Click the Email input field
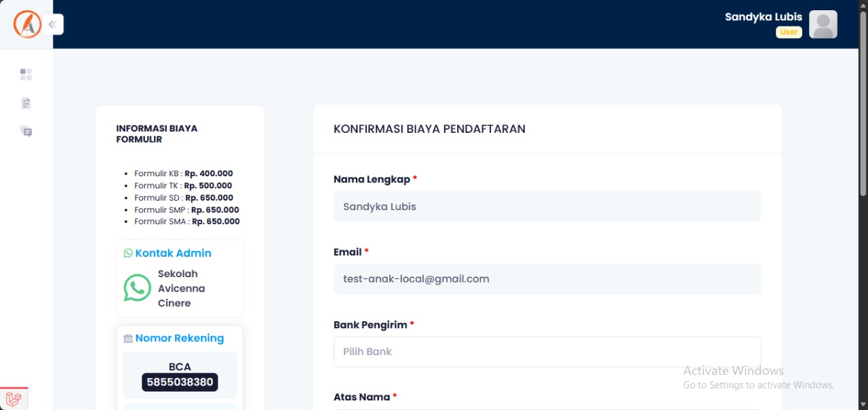The height and width of the screenshot is (410, 868). click(547, 279)
